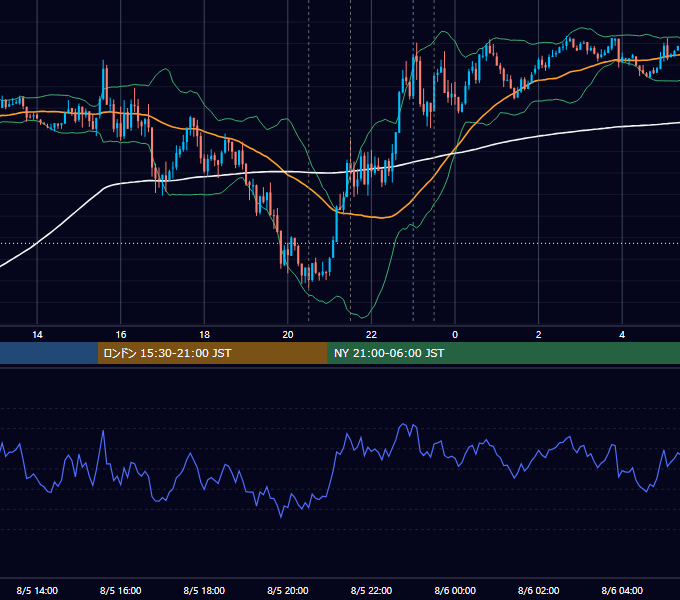Click the 0 hour axis label
The height and width of the screenshot is (600, 680).
tap(455, 335)
